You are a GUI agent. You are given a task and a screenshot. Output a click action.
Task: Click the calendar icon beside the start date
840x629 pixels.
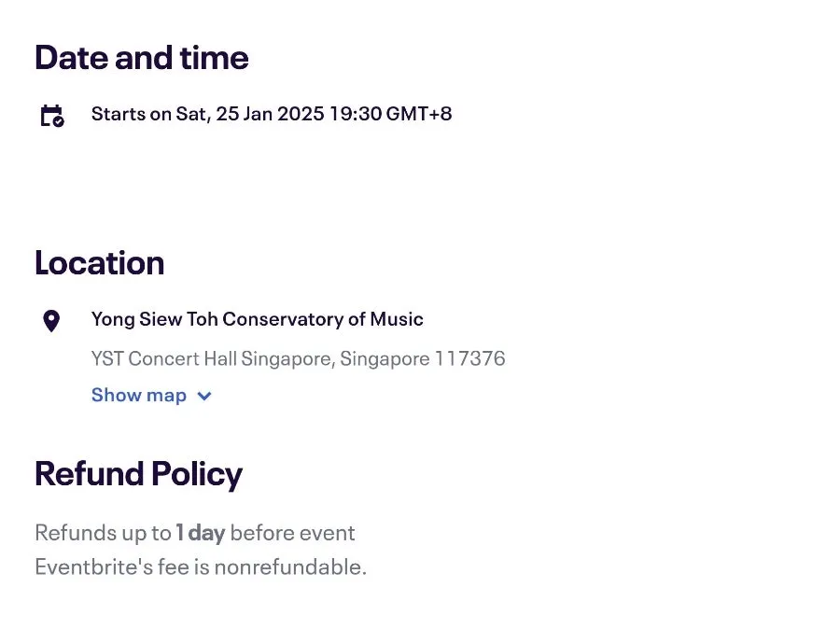coord(51,116)
